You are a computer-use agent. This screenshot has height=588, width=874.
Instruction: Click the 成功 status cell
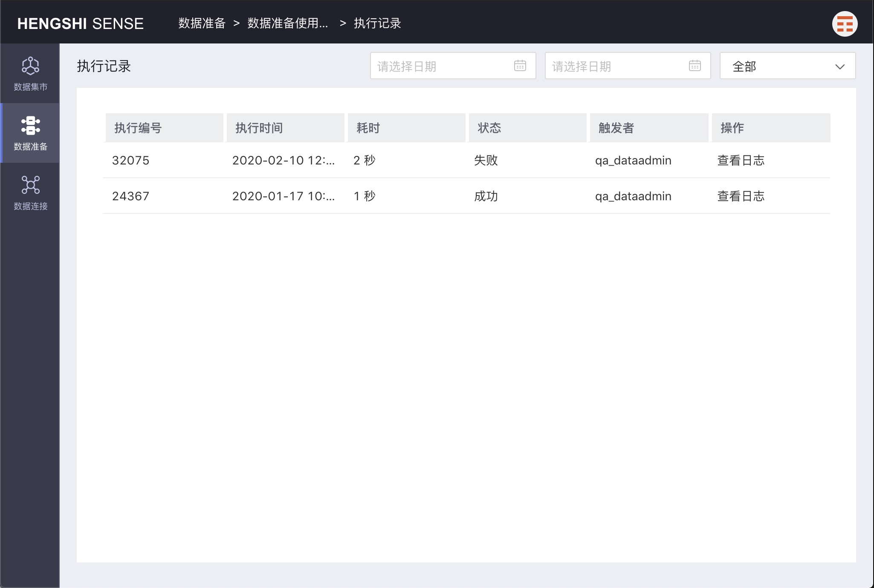click(x=486, y=196)
